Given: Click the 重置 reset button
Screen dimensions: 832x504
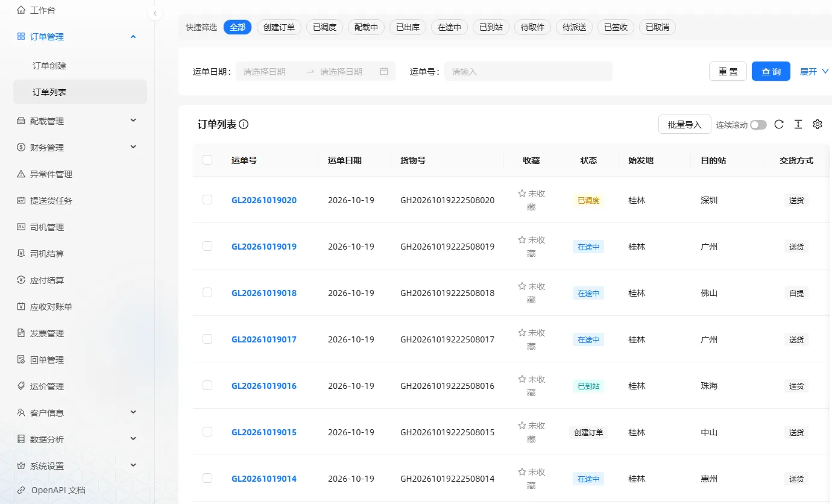Looking at the screenshot, I should pos(728,71).
